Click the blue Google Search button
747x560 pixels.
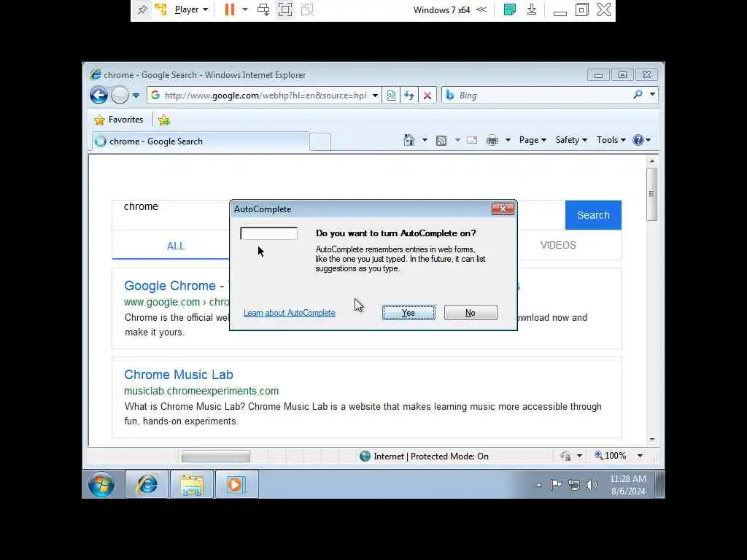(593, 215)
